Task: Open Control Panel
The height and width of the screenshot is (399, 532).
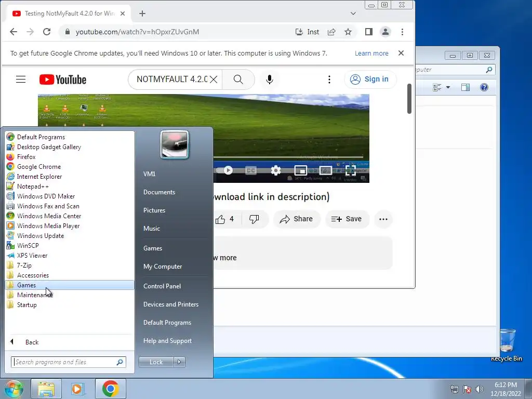Action: [x=162, y=286]
